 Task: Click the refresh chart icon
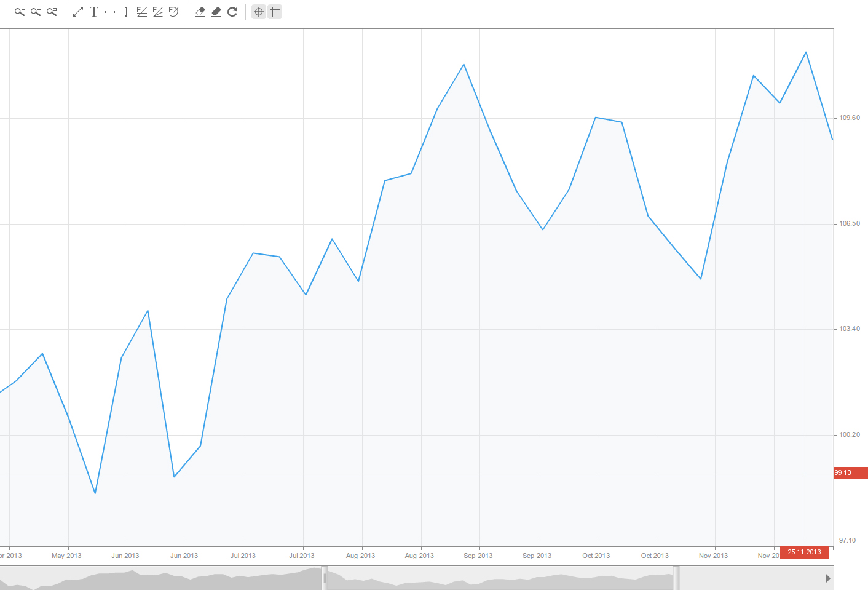(232, 11)
